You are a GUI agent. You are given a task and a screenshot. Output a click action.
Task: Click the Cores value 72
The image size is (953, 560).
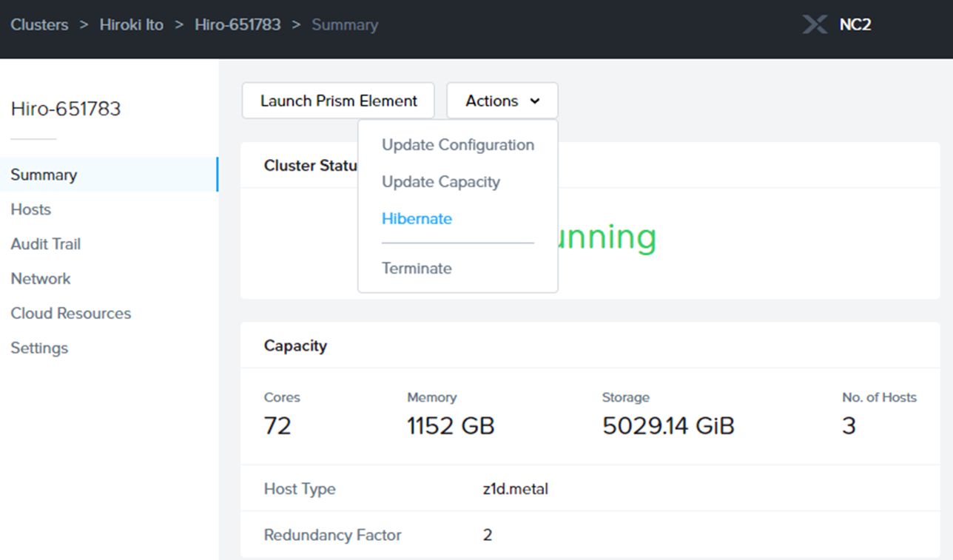[x=277, y=426]
